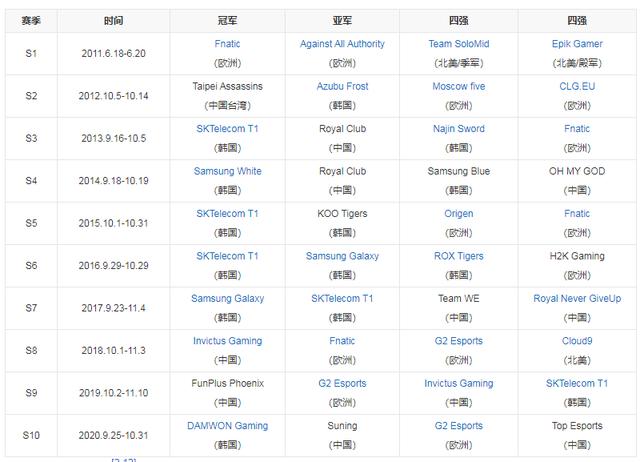Click the date 2013.9.16-10.5

(x=113, y=138)
